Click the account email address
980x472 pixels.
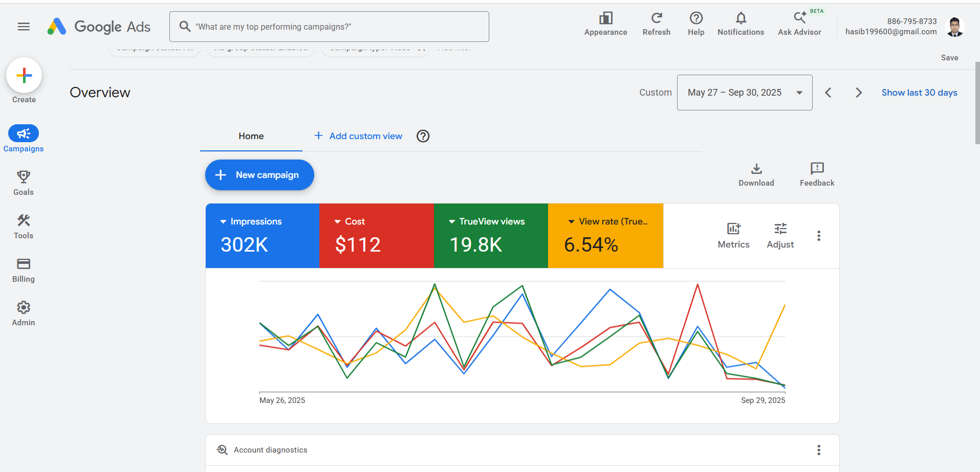tap(891, 32)
